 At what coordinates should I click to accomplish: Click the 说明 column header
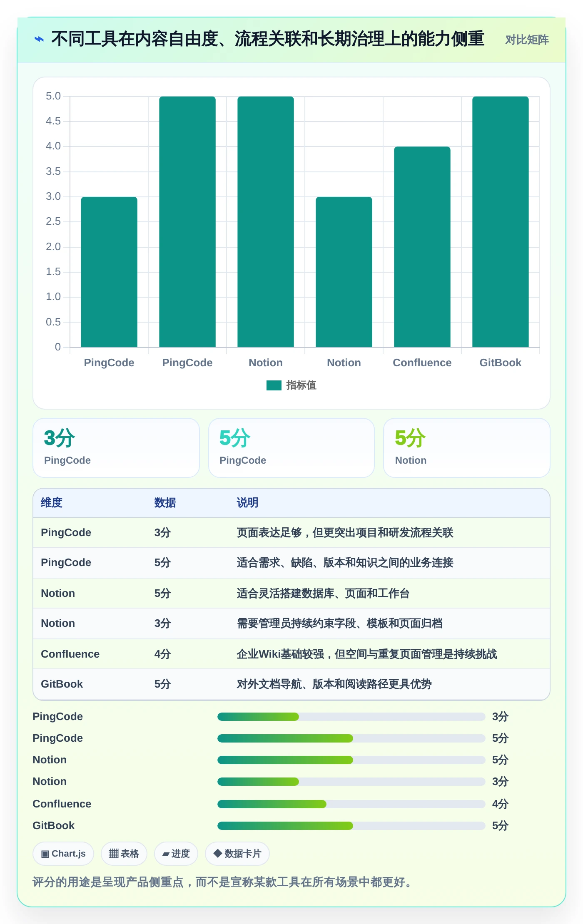[x=247, y=503]
